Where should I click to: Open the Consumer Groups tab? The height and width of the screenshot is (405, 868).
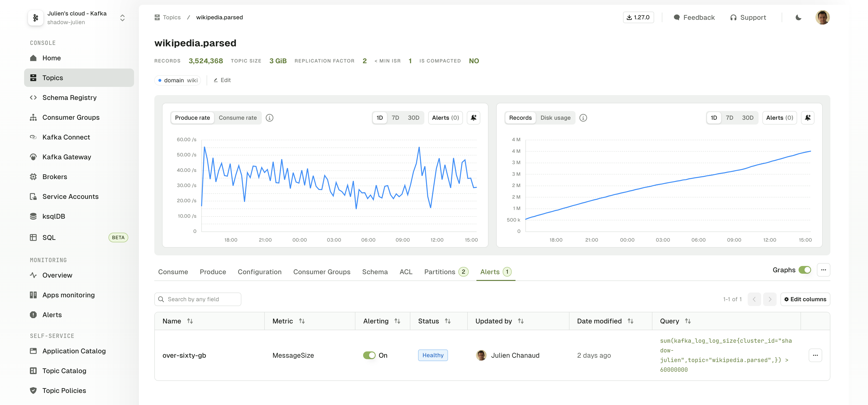coord(322,272)
